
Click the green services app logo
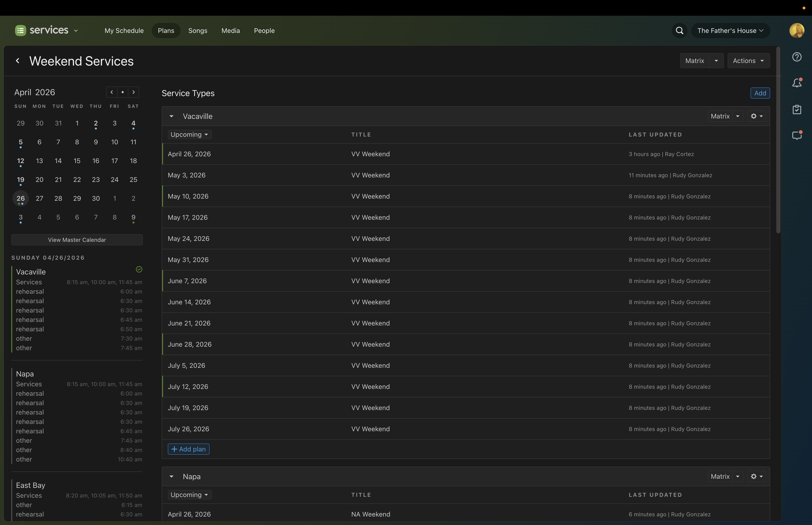(x=20, y=31)
